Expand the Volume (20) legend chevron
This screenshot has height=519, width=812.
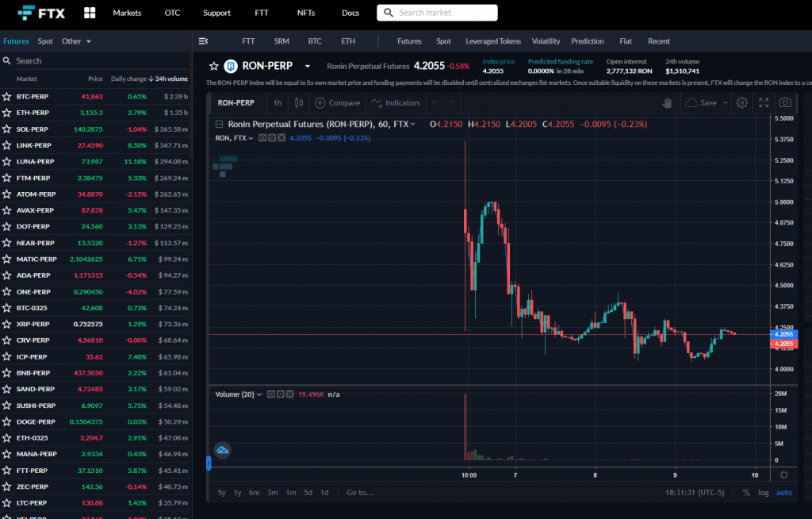tap(259, 394)
